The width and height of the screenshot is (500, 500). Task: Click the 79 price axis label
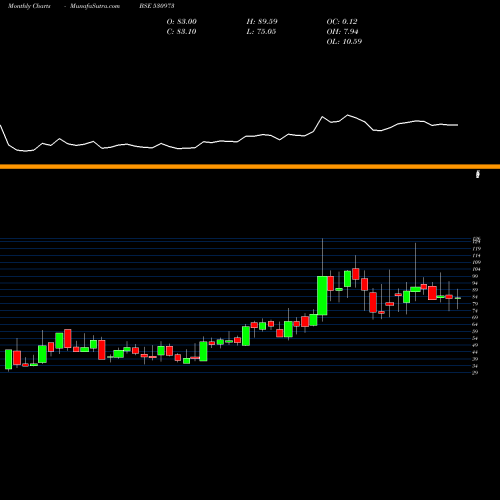point(475,304)
